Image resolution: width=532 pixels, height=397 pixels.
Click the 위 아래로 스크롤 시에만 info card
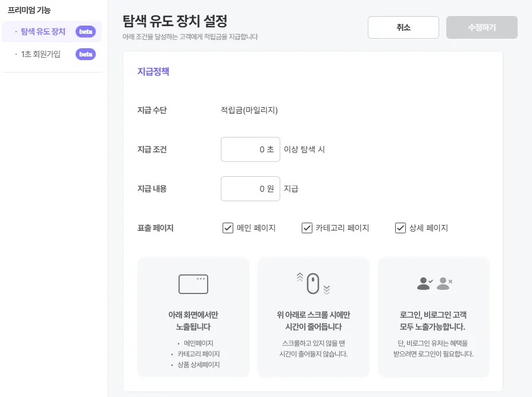pos(314,317)
